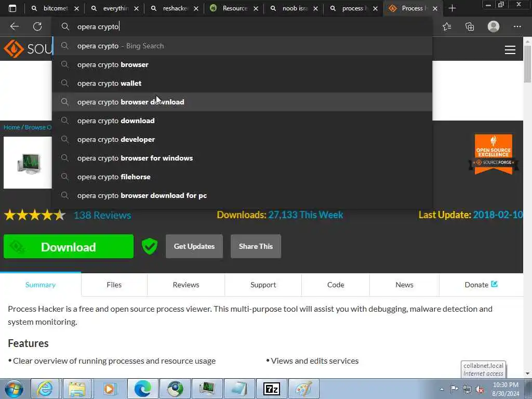
Task: Open the Support tab
Action: tap(263, 285)
